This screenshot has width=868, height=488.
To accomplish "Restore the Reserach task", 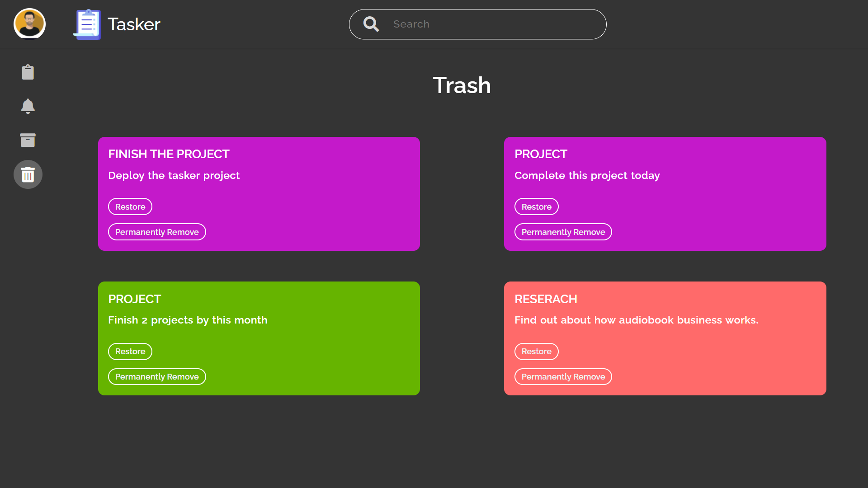I will (537, 352).
